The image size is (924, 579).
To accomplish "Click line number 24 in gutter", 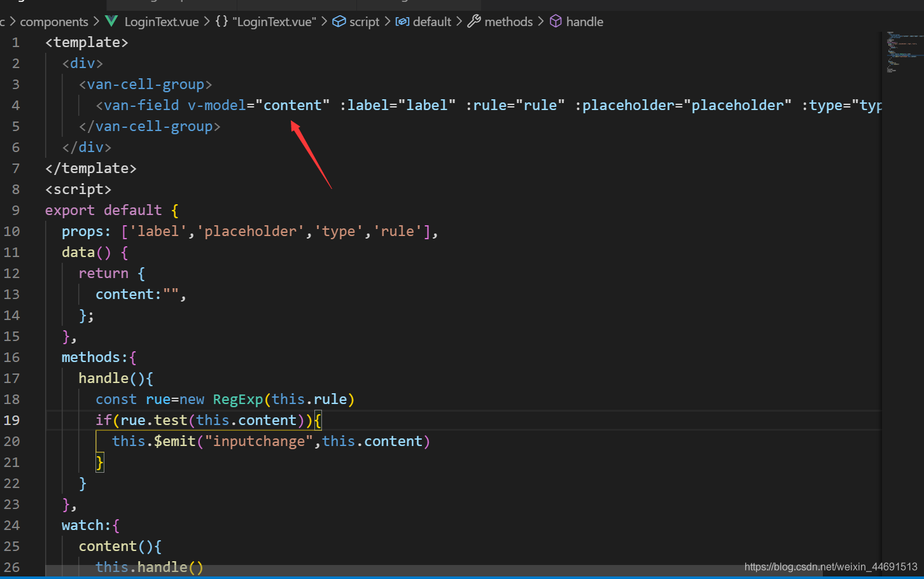I will pos(11,525).
